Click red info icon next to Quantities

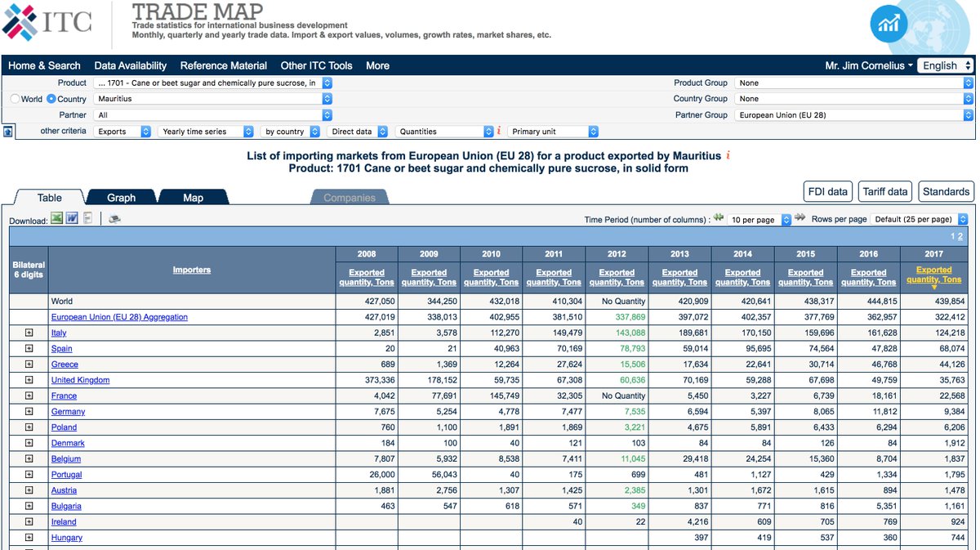pyautogui.click(x=499, y=131)
